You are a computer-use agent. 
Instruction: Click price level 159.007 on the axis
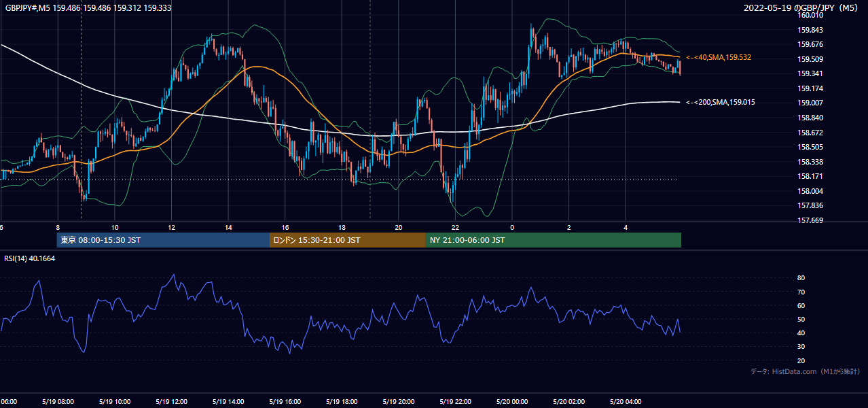click(x=811, y=103)
